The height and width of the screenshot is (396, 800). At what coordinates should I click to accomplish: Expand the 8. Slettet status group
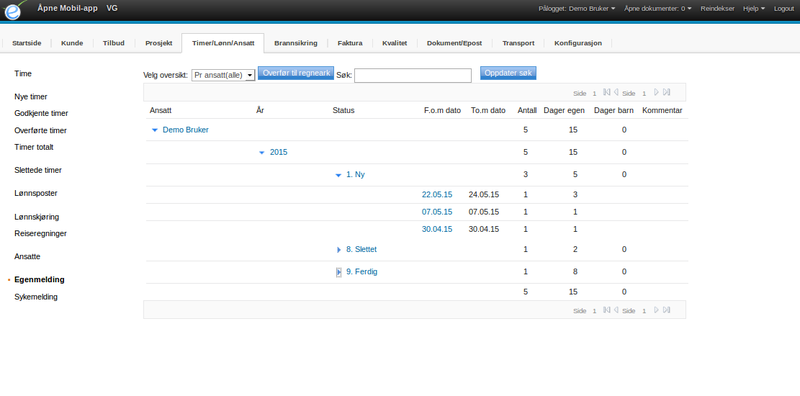(338, 250)
